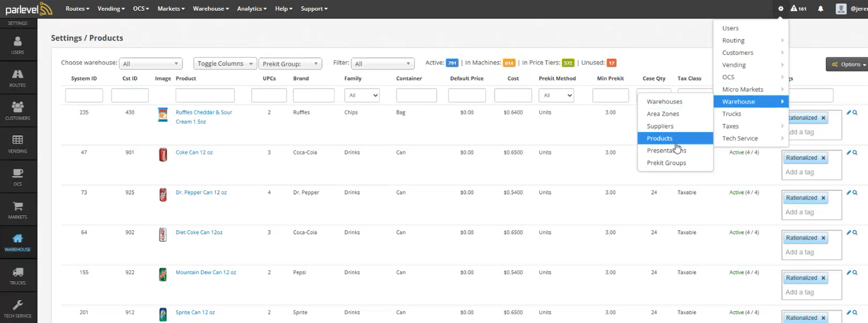The width and height of the screenshot is (868, 323).
Task: Click the Product name filter field
Action: pyautogui.click(x=205, y=95)
